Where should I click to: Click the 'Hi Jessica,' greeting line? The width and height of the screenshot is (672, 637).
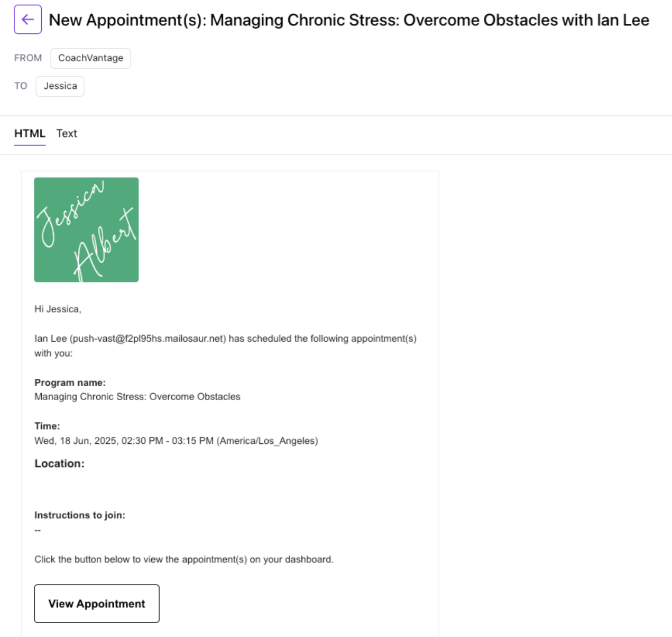point(58,309)
